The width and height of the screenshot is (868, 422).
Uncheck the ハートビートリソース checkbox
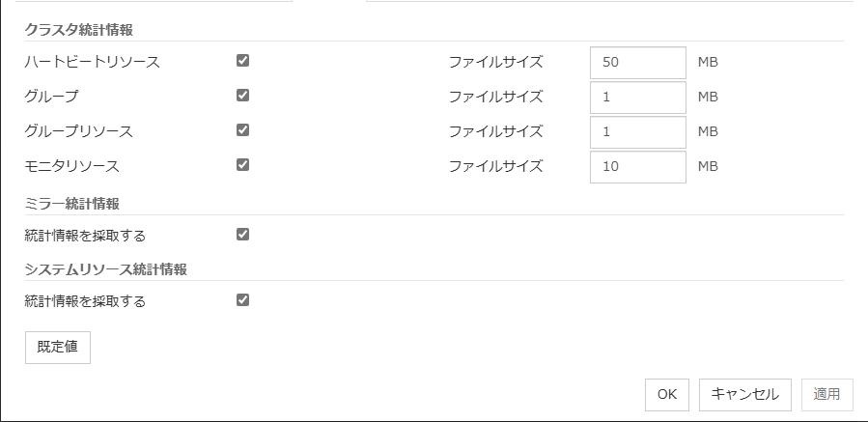click(242, 61)
